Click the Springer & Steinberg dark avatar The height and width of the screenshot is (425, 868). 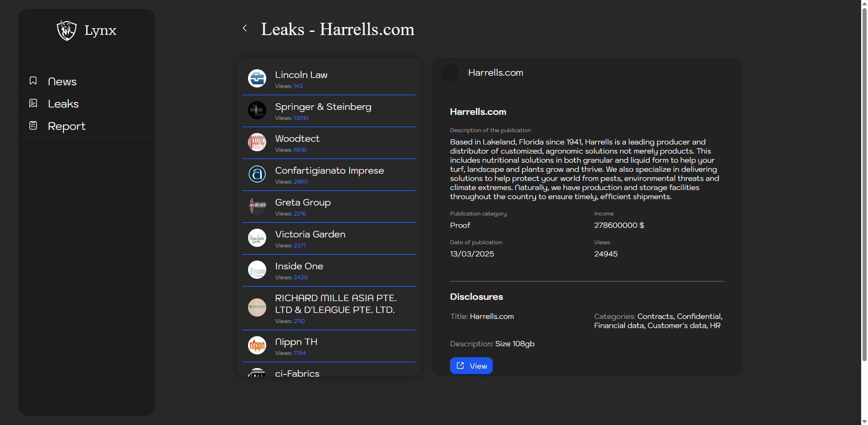tap(257, 110)
